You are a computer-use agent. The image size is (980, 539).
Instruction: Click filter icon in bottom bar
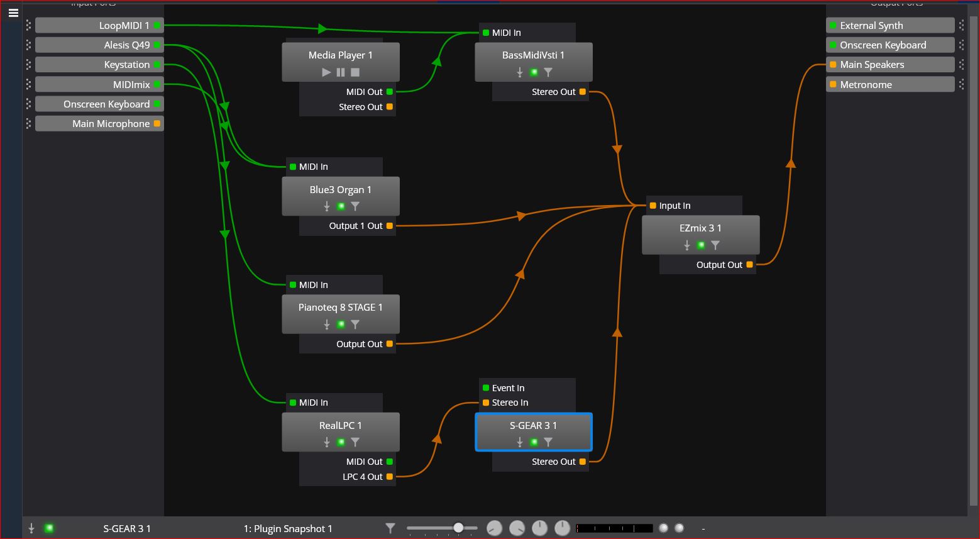[390, 528]
